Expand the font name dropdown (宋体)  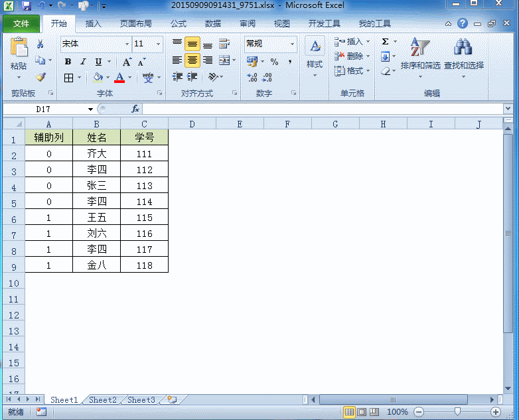pyautogui.click(x=127, y=44)
